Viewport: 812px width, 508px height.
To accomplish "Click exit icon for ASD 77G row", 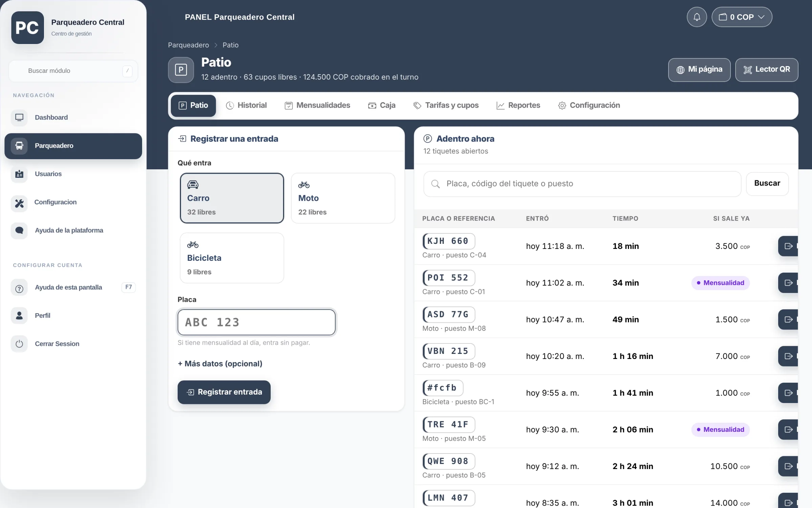I will (x=788, y=320).
